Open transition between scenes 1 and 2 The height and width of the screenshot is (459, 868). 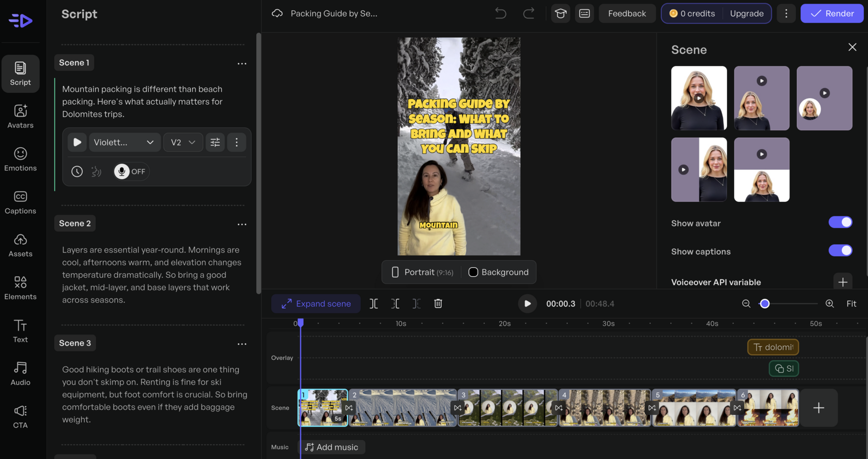tap(349, 408)
